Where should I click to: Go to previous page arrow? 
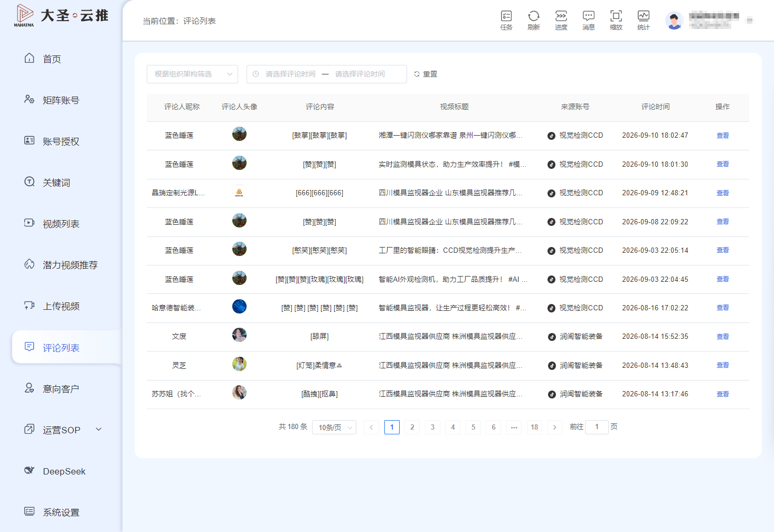(371, 427)
